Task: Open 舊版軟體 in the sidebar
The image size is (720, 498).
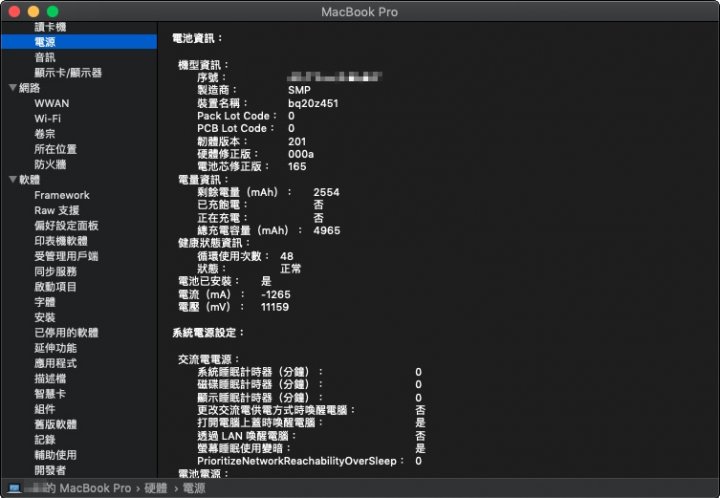Action: [56, 425]
